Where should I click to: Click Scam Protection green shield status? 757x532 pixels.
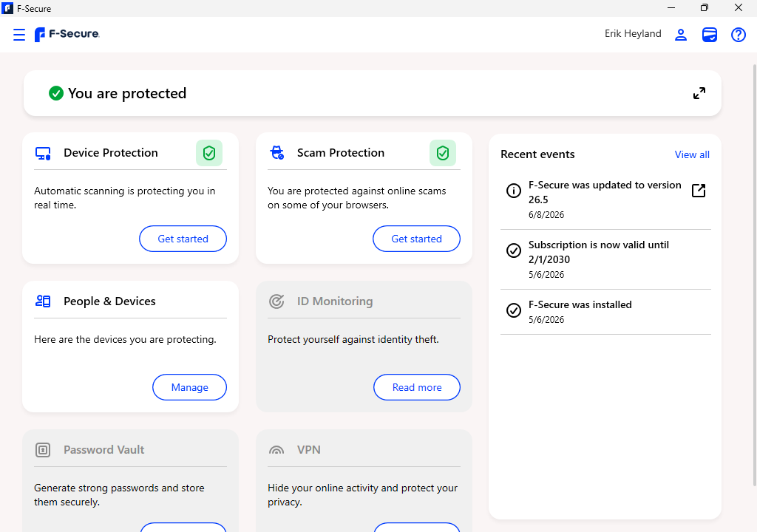pyautogui.click(x=443, y=153)
